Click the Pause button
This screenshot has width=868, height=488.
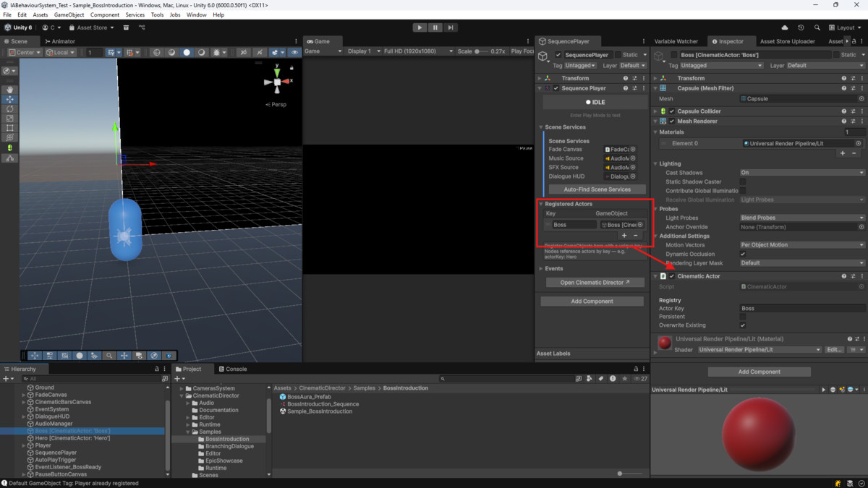tap(435, 27)
